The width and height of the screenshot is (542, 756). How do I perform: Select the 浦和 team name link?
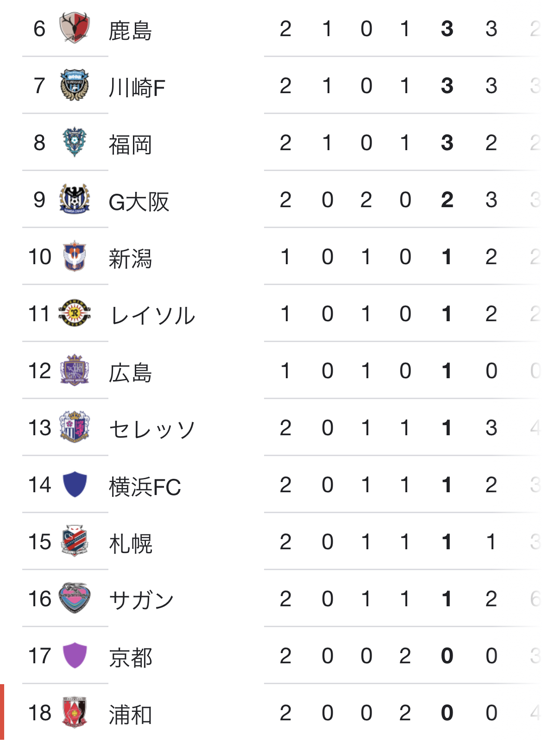130,715
